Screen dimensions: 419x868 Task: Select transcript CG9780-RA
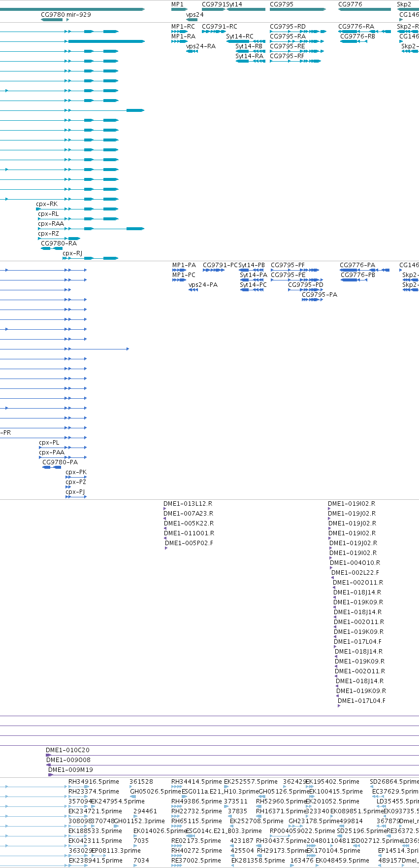[x=59, y=243]
